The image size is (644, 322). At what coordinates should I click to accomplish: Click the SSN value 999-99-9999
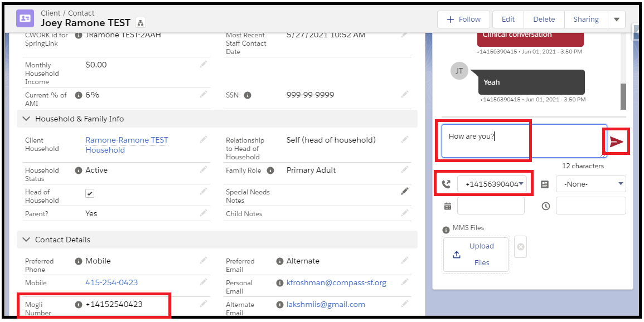310,95
